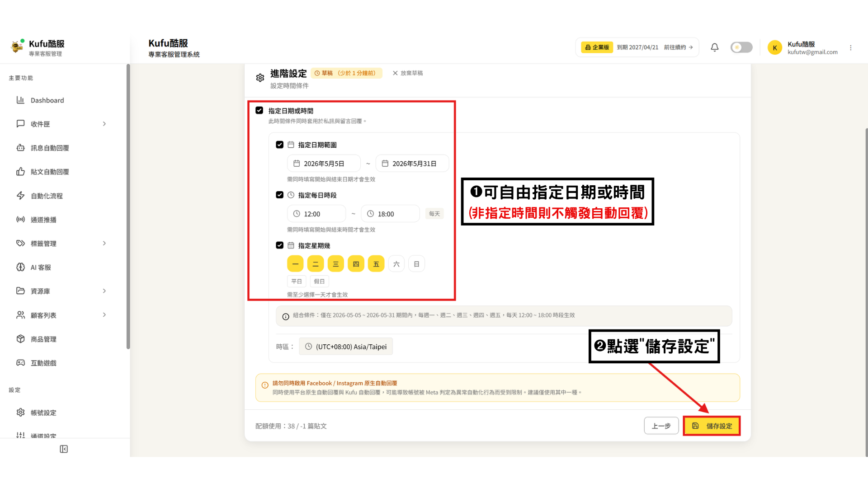This screenshot has height=488, width=868.
Task: Click the sidebar vertical scrollbar
Action: pos(128,206)
